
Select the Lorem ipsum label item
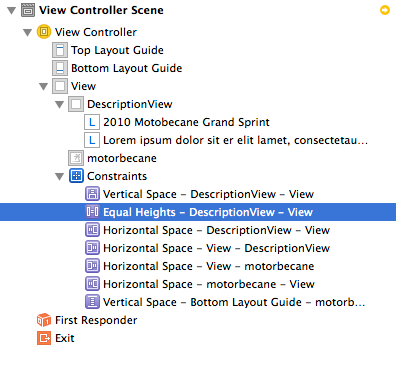tap(235, 140)
